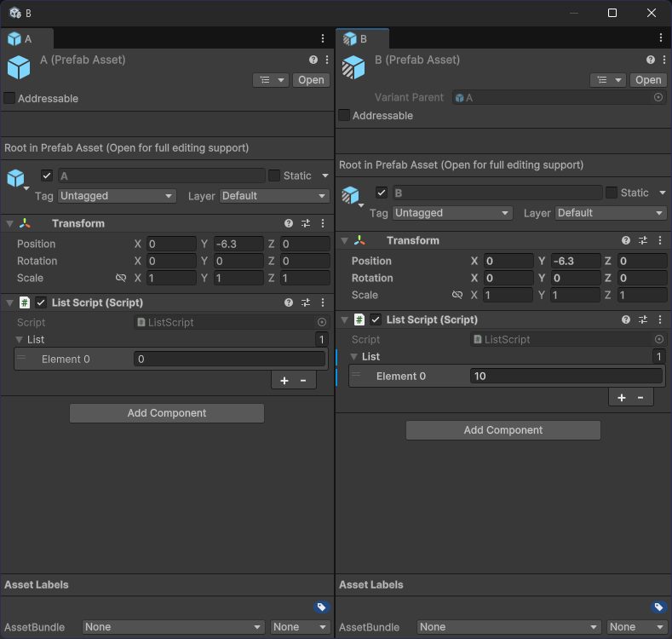
Task: Toggle the Static checkbox for prefab B
Action: pos(611,193)
